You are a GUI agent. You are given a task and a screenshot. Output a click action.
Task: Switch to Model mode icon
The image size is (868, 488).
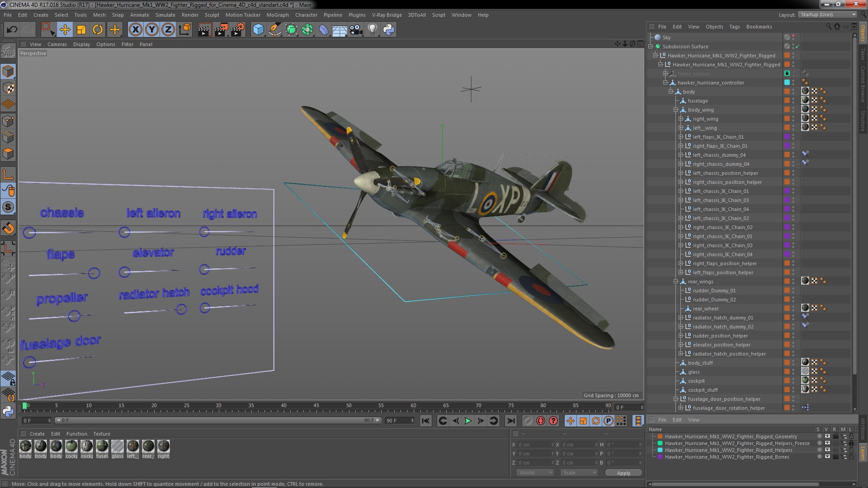[x=8, y=71]
